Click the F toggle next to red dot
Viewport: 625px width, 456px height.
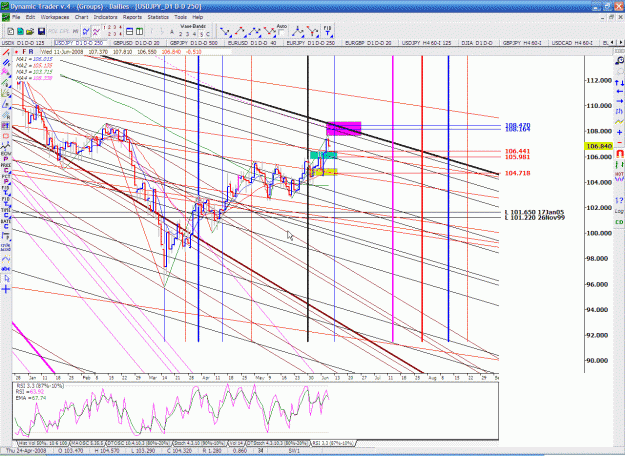(x=24, y=52)
